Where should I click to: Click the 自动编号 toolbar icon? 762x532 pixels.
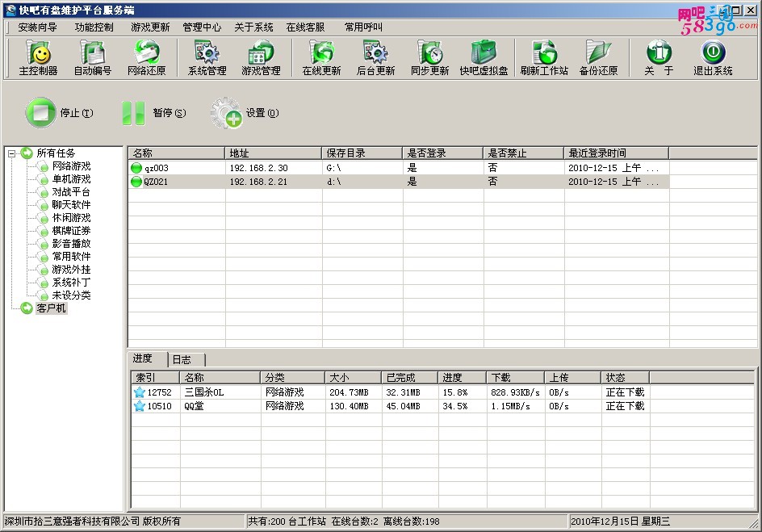pyautogui.click(x=93, y=58)
